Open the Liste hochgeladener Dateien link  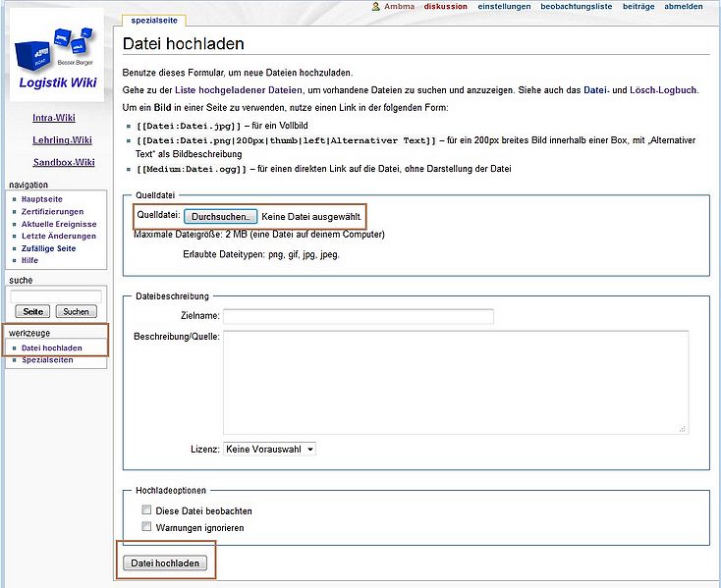(238, 90)
